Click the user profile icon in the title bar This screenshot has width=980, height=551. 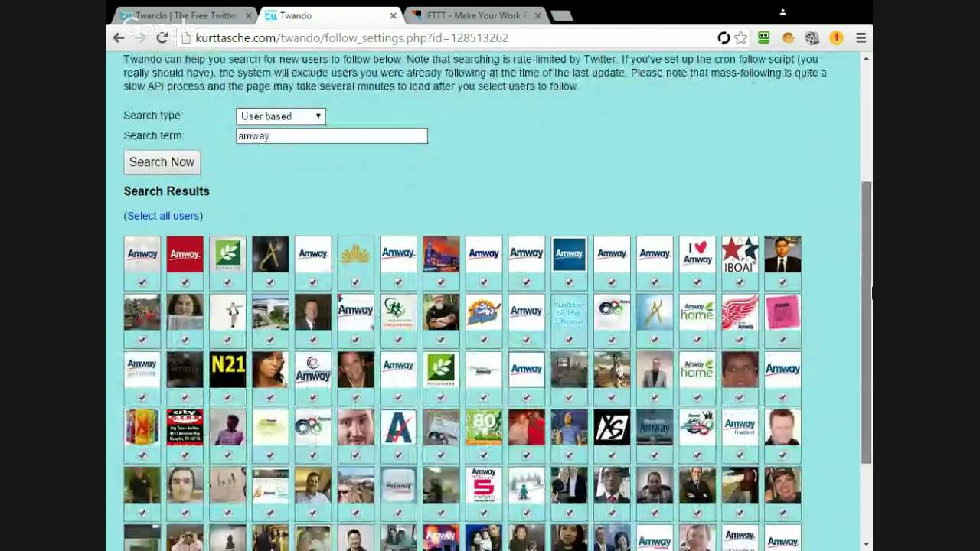click(782, 12)
